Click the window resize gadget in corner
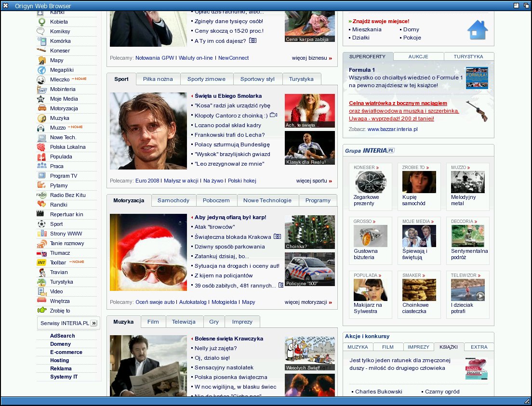Image resolution: width=532 pixels, height=406 pixels. pyautogui.click(x=527, y=401)
